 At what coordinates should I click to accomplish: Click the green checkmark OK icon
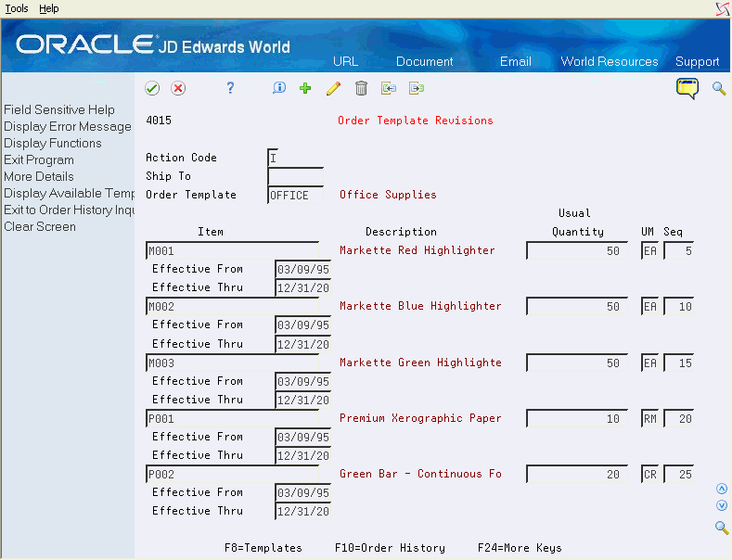tap(152, 88)
